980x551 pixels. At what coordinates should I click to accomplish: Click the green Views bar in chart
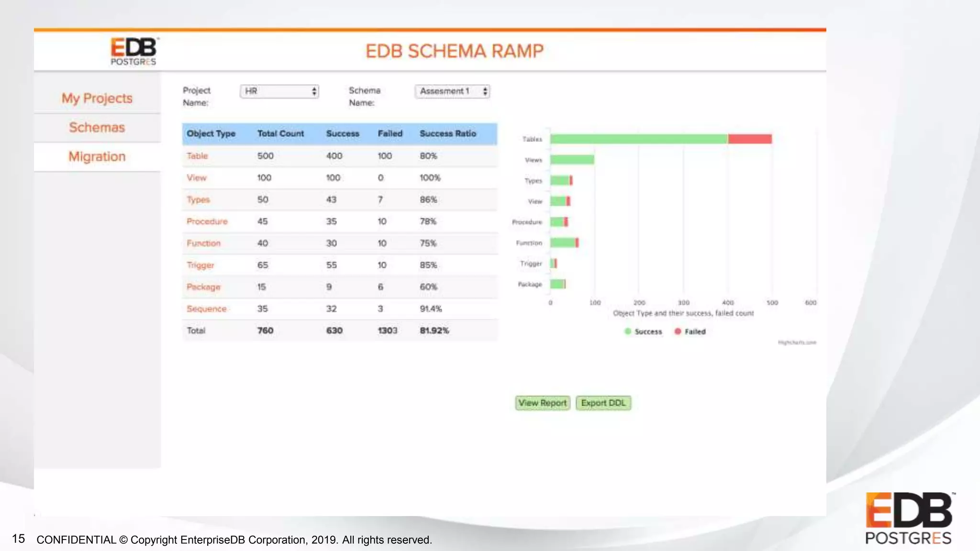pos(572,160)
